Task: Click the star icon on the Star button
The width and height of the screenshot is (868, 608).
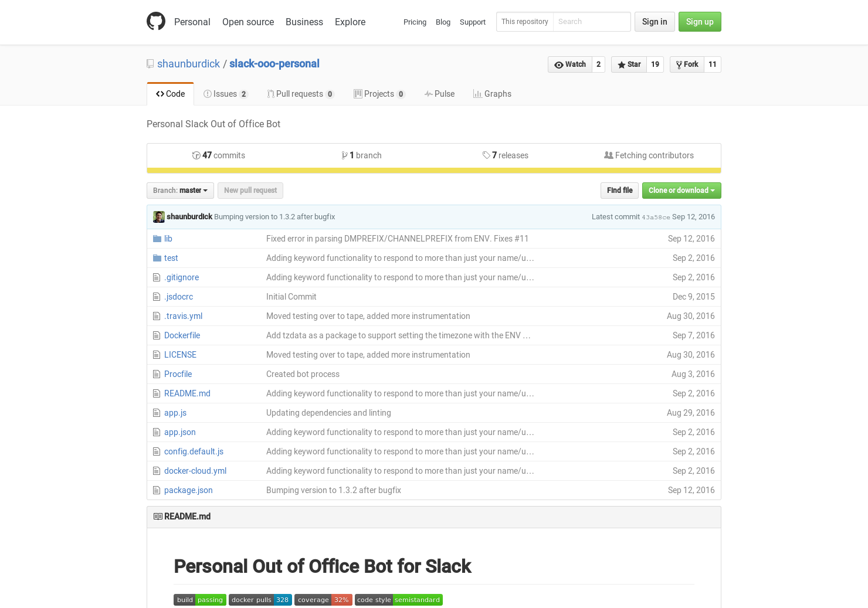Action: [x=621, y=64]
